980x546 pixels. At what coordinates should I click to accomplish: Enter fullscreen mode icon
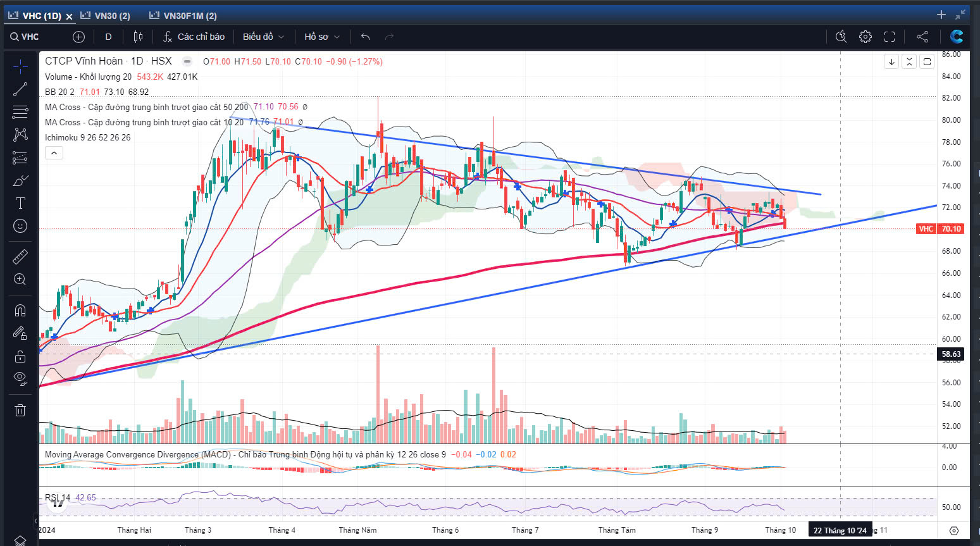click(x=890, y=37)
